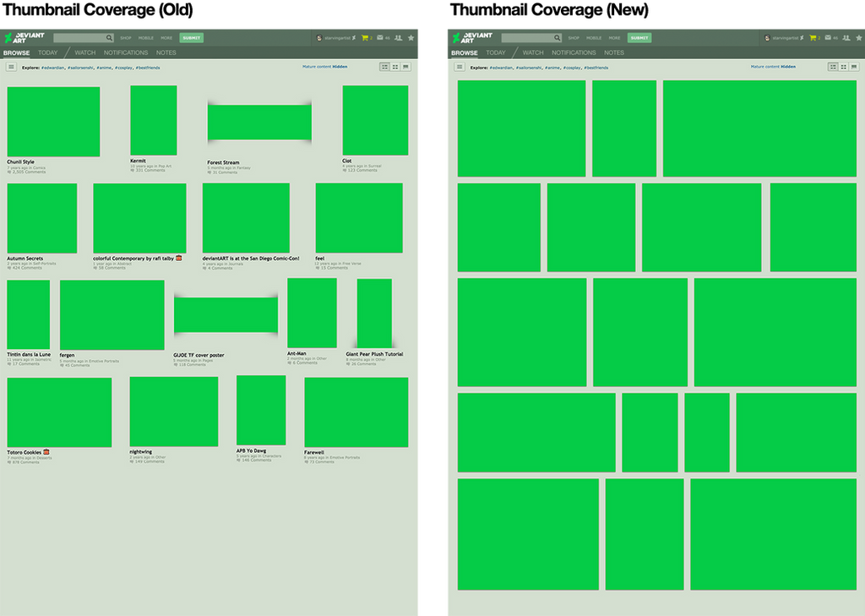The height and width of the screenshot is (616, 865).
Task: Click the starvingartist avatar in New layout
Action: (x=767, y=37)
